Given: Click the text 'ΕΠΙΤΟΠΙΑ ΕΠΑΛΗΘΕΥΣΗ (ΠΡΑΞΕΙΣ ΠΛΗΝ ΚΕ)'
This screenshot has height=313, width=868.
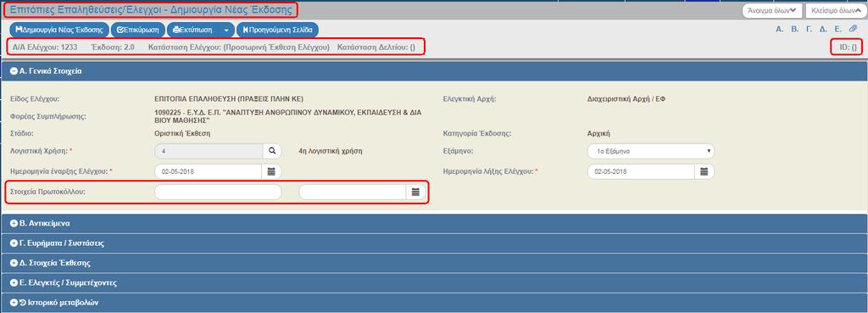Looking at the screenshot, I should click(229, 100).
